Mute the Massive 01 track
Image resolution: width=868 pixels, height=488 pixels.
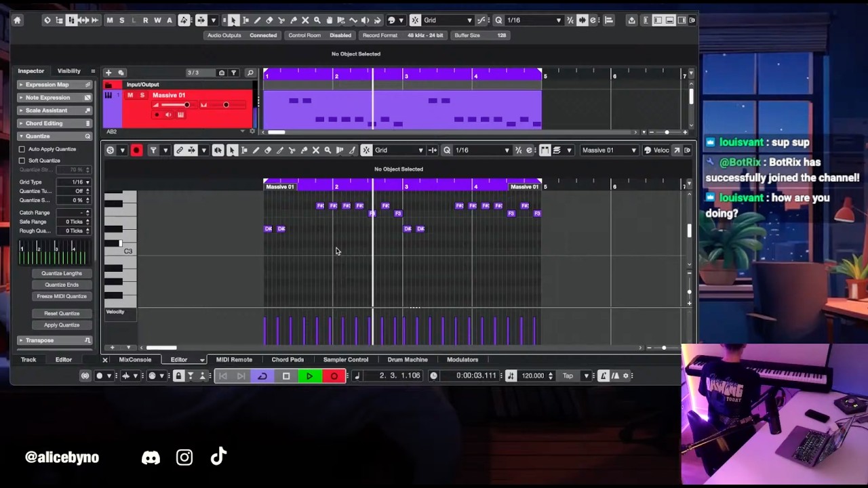[x=130, y=96]
